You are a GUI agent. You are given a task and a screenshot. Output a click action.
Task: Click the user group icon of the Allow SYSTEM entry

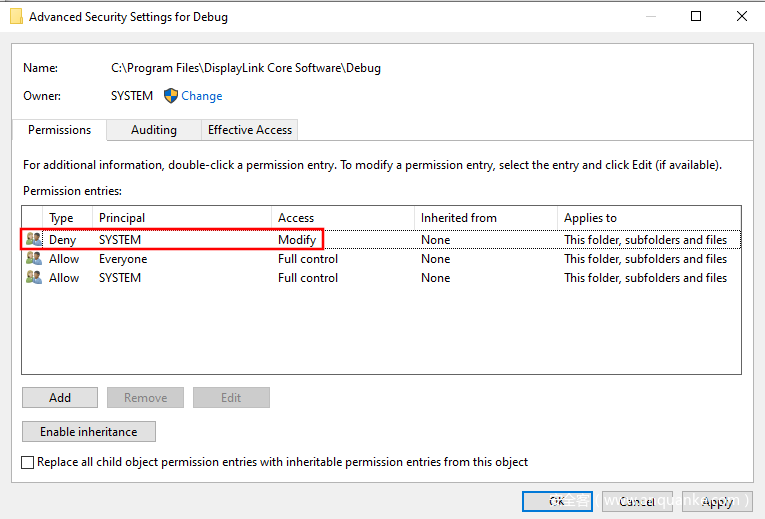[34, 278]
